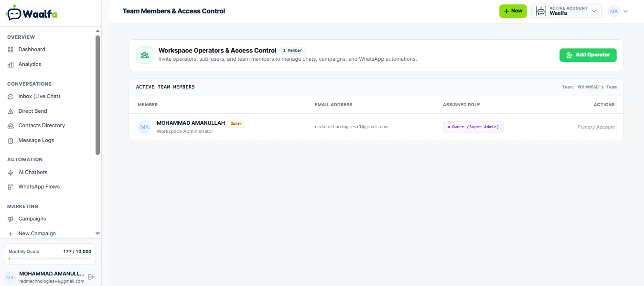Click the New Campaign plus icon
Screen dimensions: 644x286
click(x=11, y=234)
